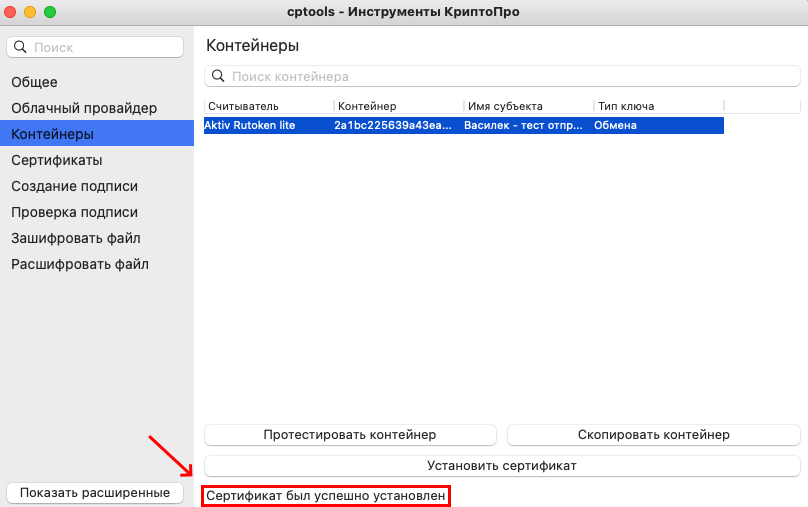This screenshot has width=808, height=507.
Task: Click Протестировать контейнер button
Action: tap(350, 435)
